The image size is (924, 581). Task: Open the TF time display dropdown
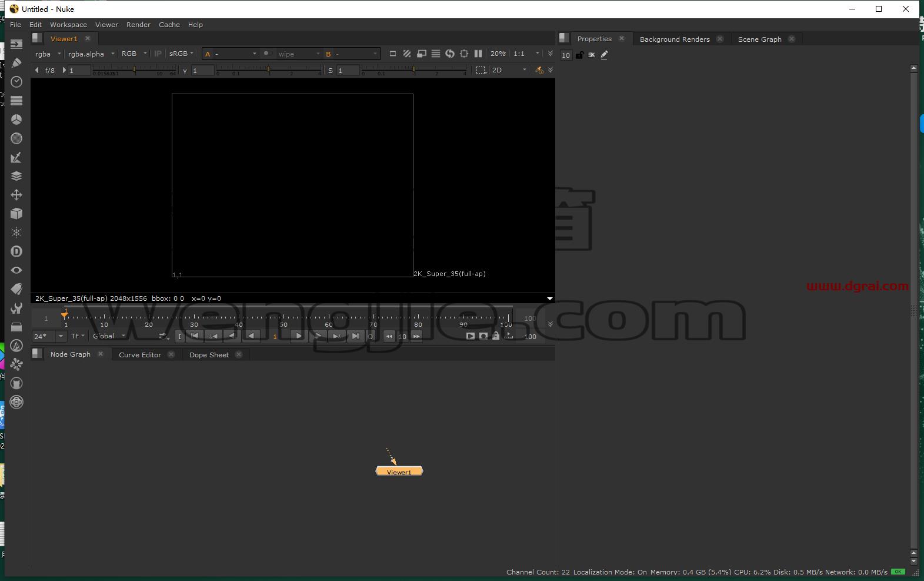pyautogui.click(x=78, y=336)
